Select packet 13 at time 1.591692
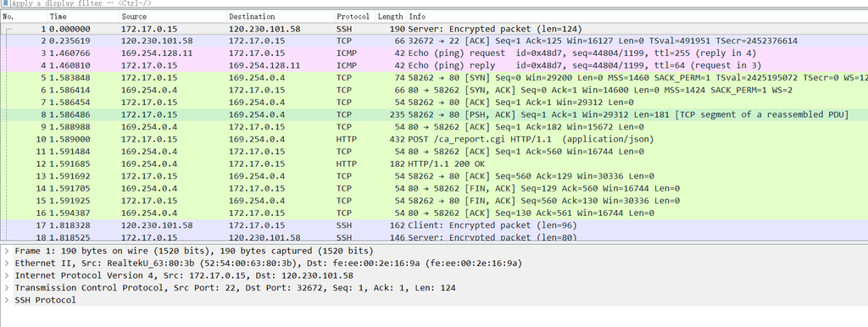 click(x=434, y=176)
